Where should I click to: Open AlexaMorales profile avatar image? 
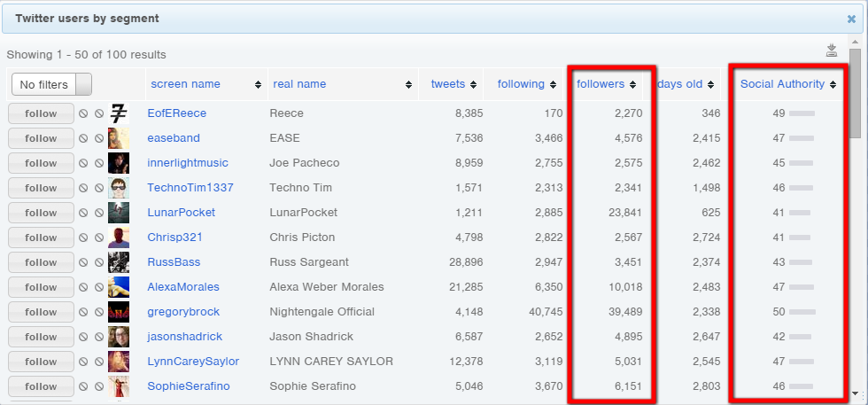coord(119,287)
